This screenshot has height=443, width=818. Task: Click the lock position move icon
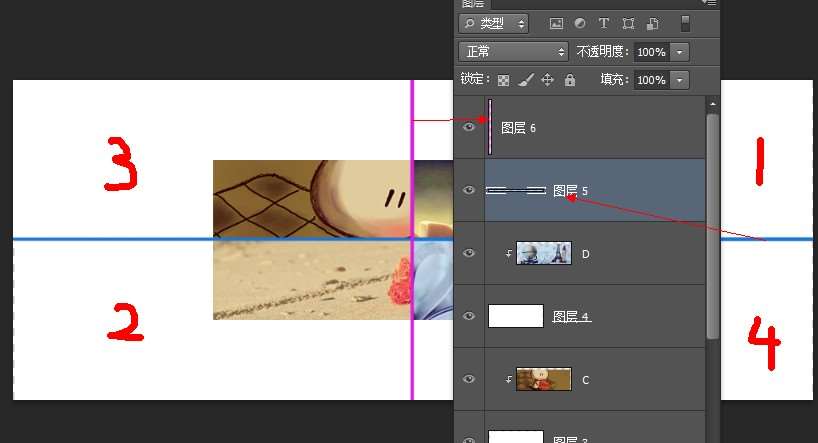pos(547,80)
